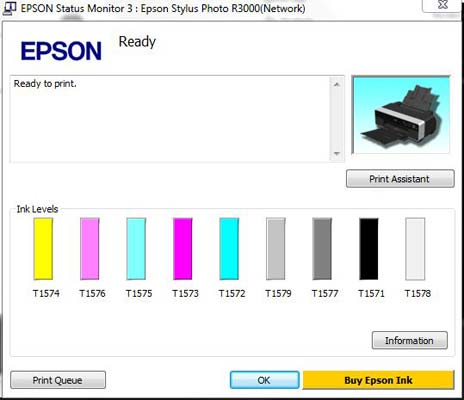Close the Status Monitor window
The width and height of the screenshot is (464, 400).
[x=443, y=6]
